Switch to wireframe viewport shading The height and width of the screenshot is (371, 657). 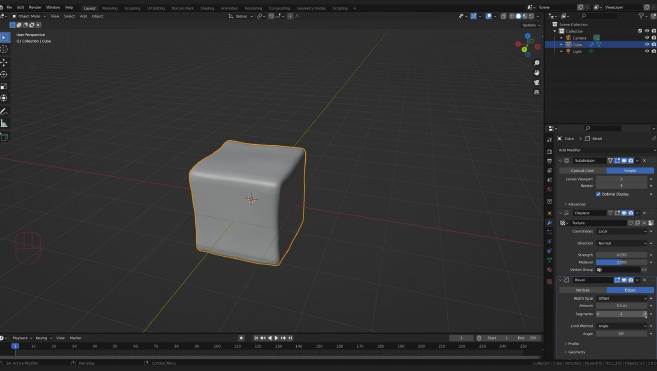coord(512,16)
